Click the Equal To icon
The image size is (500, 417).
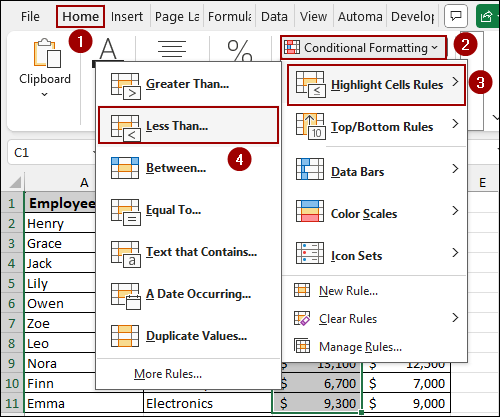pyautogui.click(x=126, y=212)
